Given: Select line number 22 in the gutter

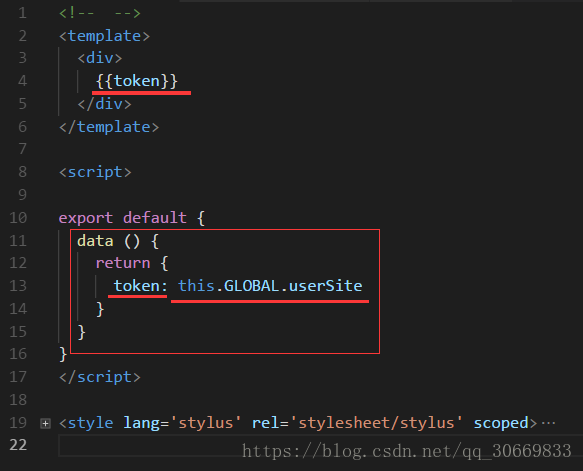Looking at the screenshot, I should click(18, 445).
